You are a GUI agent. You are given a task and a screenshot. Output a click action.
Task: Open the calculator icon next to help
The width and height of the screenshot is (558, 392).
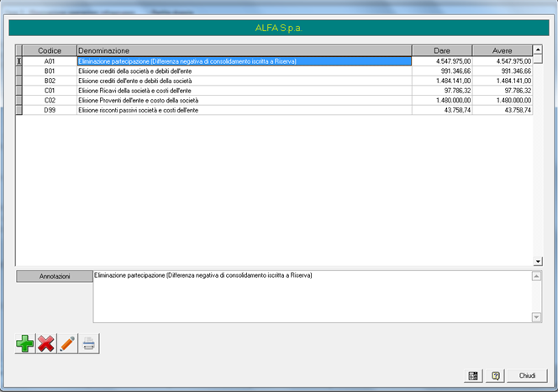coord(472,375)
